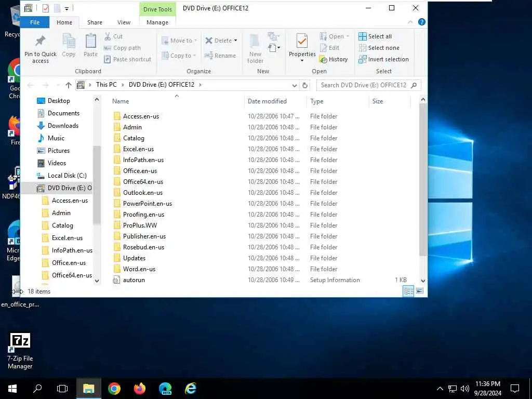The image size is (532, 399).
Task: Open the Move to dropdown
Action: tap(179, 41)
